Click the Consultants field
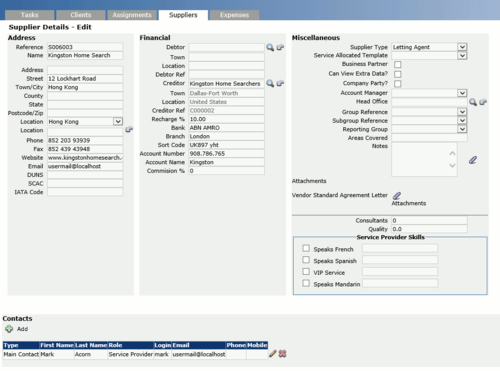 click(429, 220)
